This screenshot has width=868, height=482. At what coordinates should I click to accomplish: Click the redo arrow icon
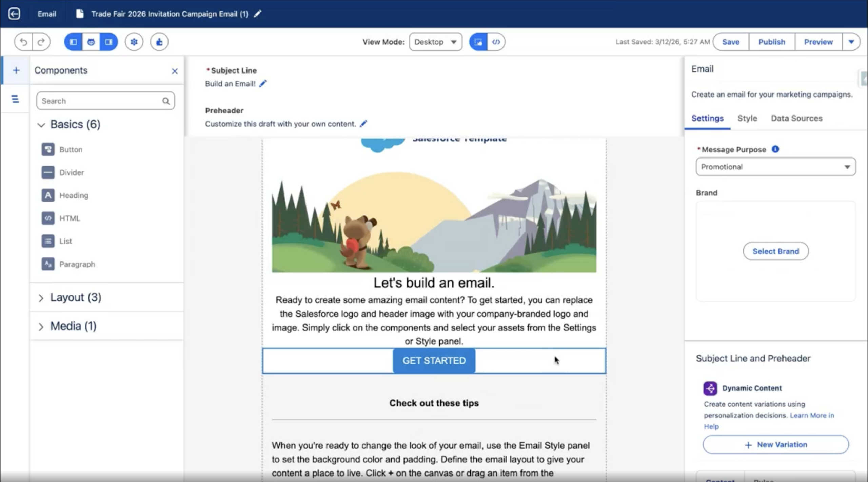tap(41, 42)
